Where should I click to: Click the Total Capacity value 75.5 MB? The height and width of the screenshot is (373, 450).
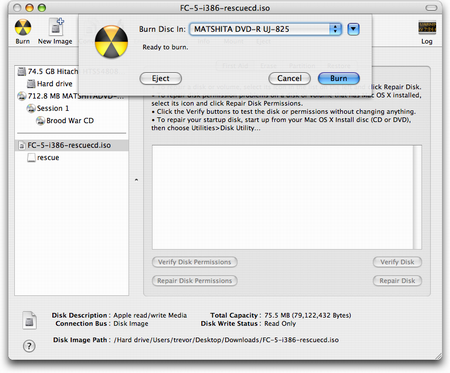[308, 315]
